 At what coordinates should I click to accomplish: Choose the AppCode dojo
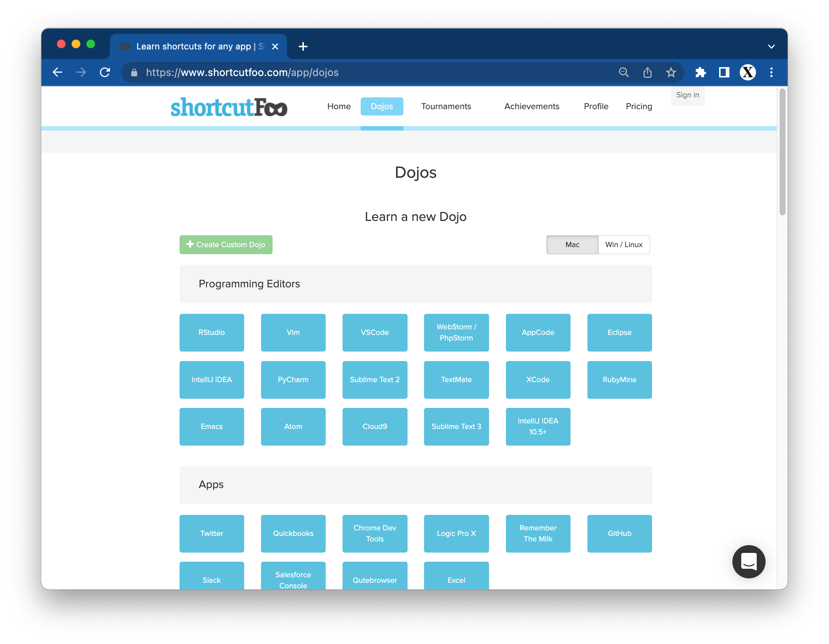pyautogui.click(x=538, y=333)
